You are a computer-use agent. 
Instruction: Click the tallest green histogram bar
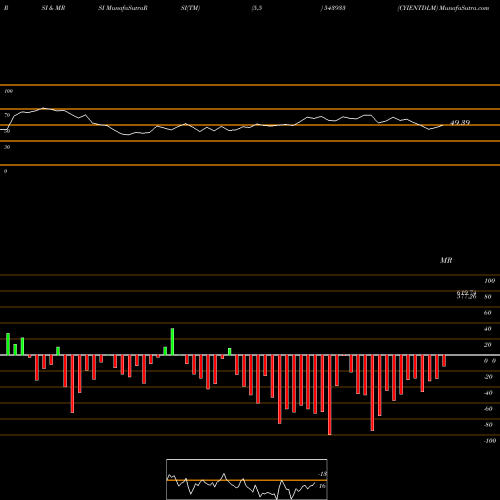pos(172,342)
